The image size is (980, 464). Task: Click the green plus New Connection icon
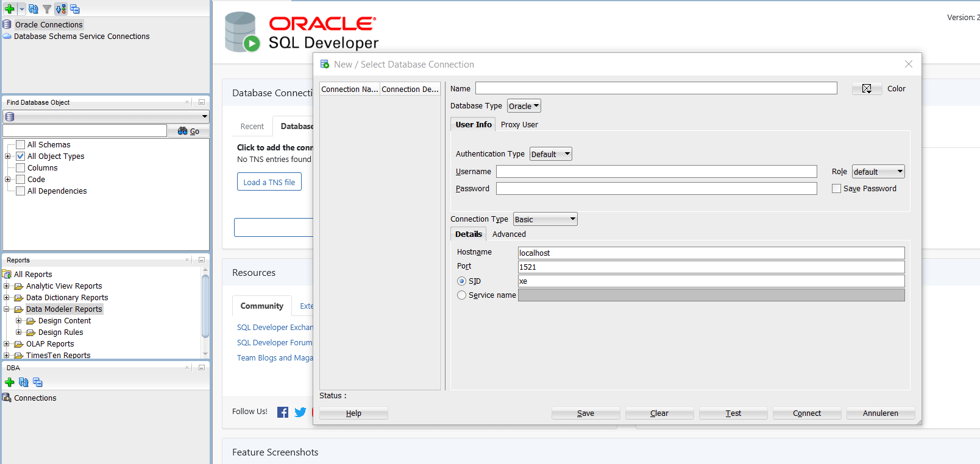(x=9, y=9)
